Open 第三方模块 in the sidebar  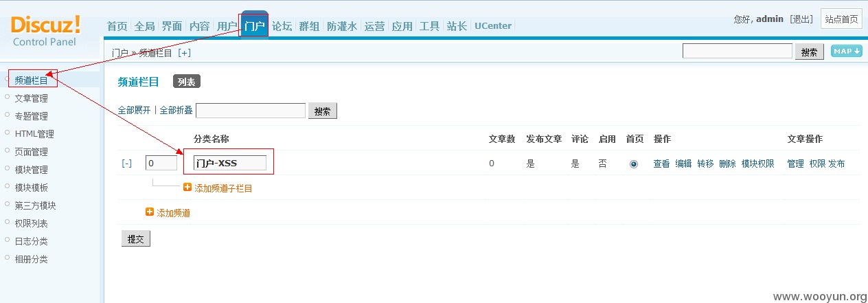point(36,205)
